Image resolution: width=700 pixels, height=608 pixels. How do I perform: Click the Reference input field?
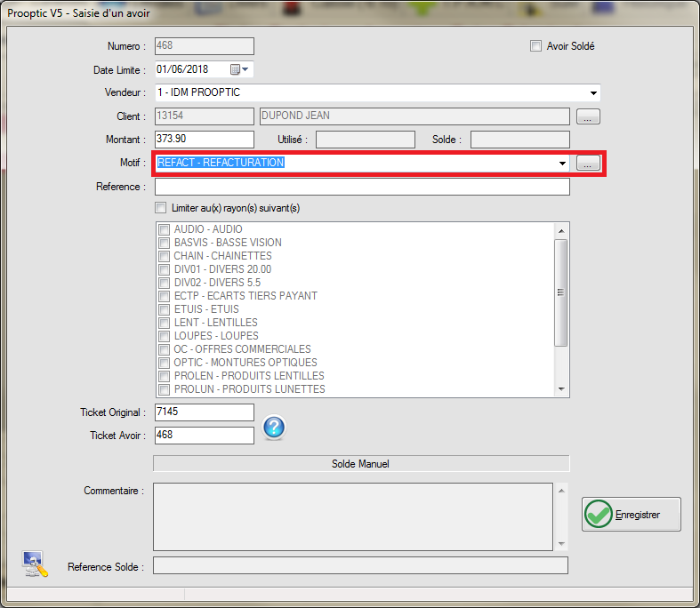362,187
